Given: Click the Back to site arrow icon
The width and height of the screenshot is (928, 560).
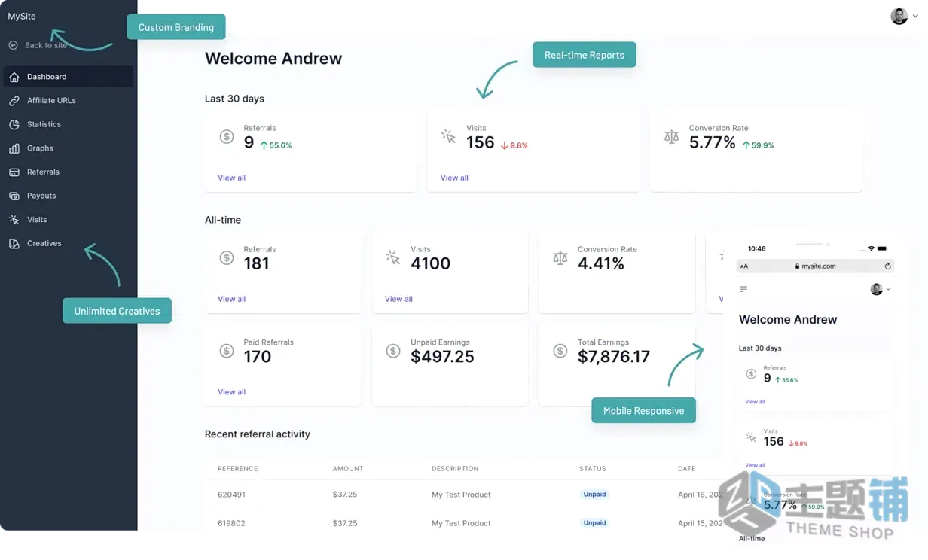Looking at the screenshot, I should [14, 45].
